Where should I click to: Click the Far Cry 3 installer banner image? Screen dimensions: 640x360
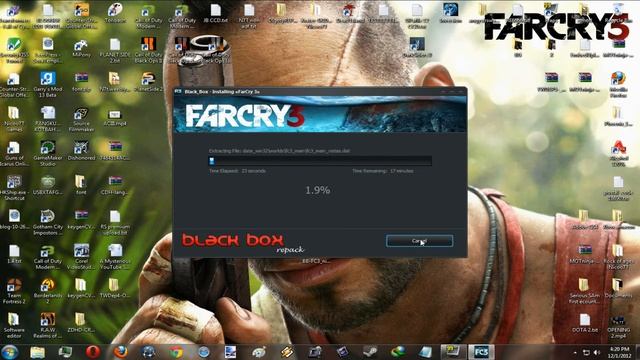tap(320, 114)
